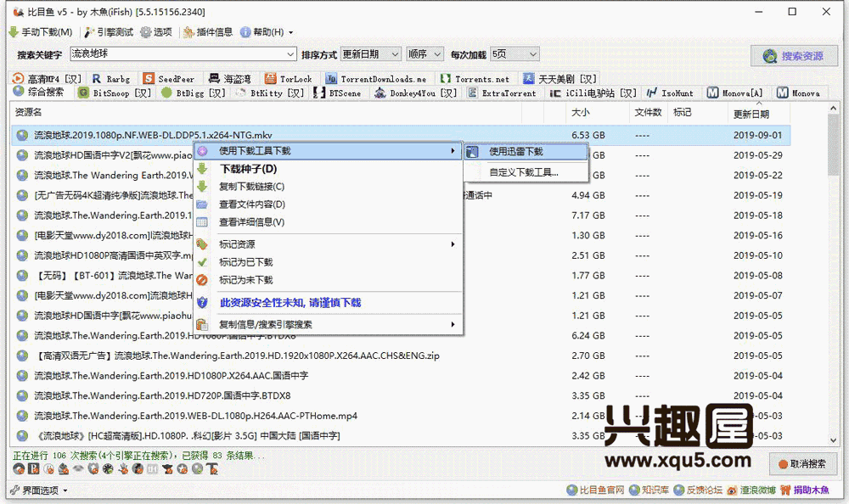The width and height of the screenshot is (849, 504).
Task: Open the 每次加载 5页 dropdown
Action: [514, 54]
